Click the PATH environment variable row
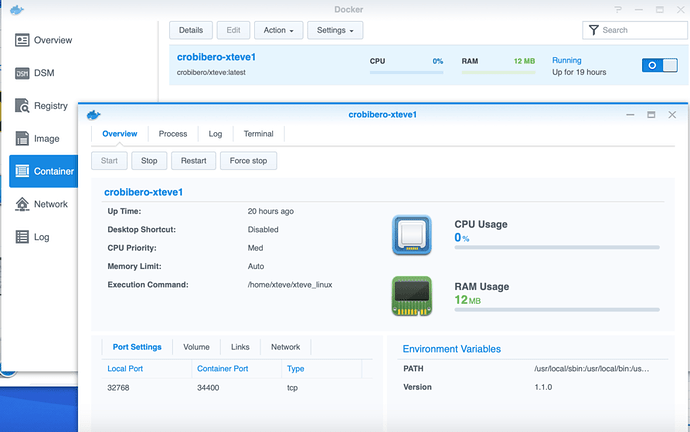This screenshot has width=690, height=432. [533, 369]
